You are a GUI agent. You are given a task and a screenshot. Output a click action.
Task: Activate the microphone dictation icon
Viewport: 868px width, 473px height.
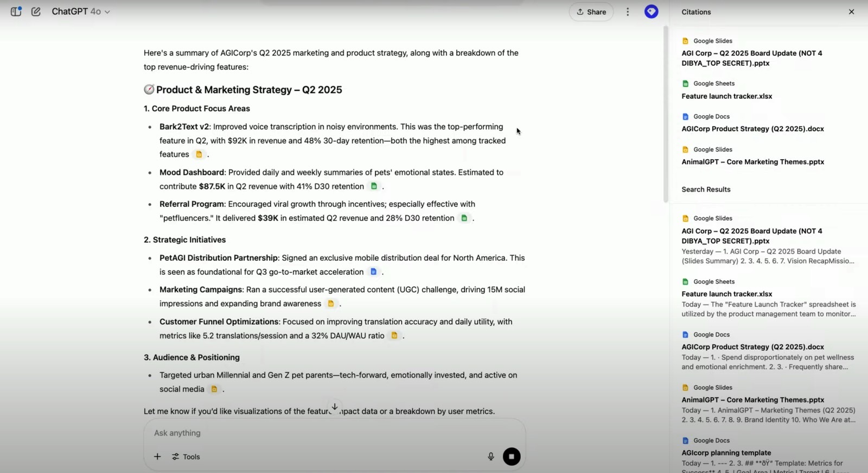click(491, 457)
